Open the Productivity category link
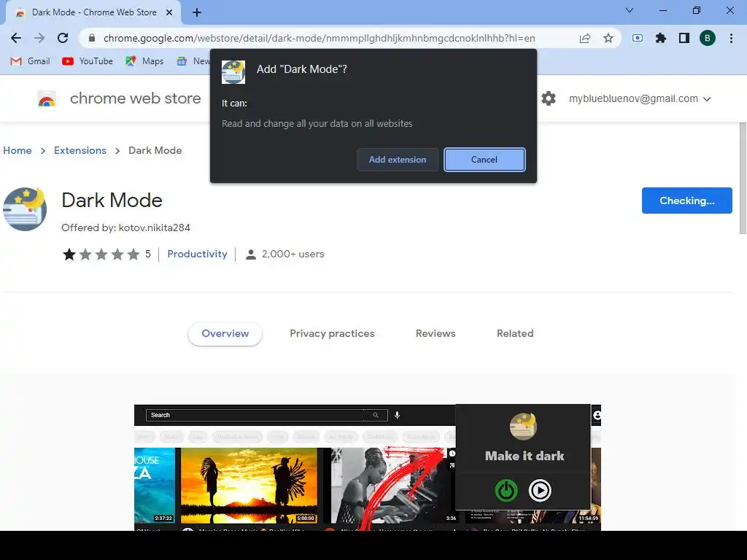The height and width of the screenshot is (560, 747). click(x=197, y=254)
